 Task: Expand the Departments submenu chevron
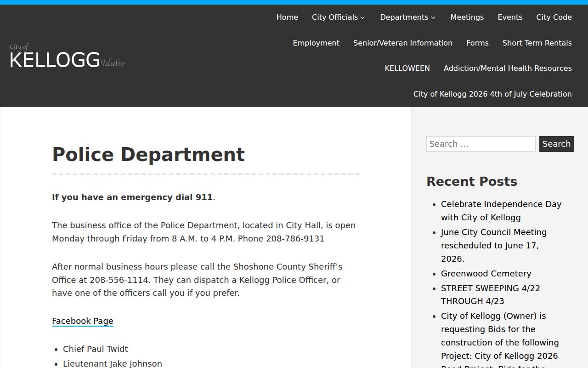[x=433, y=17]
